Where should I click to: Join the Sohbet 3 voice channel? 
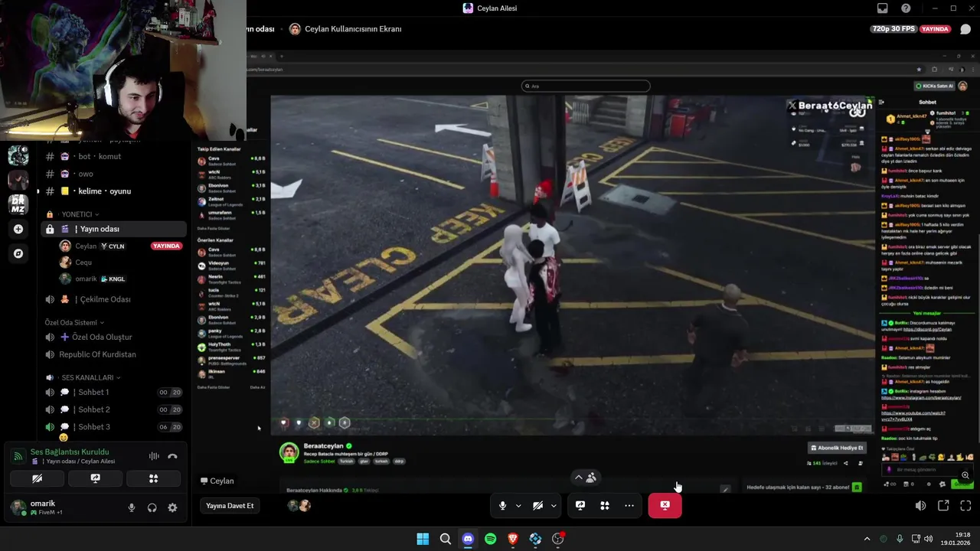point(113,427)
